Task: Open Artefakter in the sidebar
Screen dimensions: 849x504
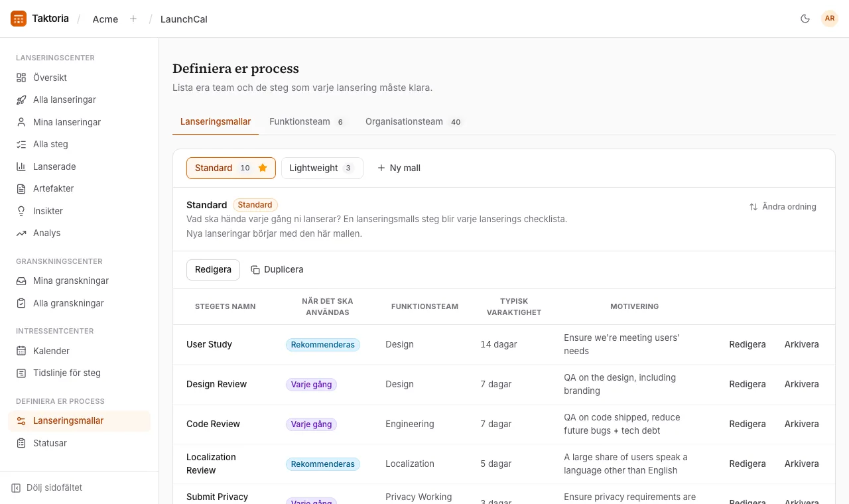Action: pyautogui.click(x=80, y=188)
